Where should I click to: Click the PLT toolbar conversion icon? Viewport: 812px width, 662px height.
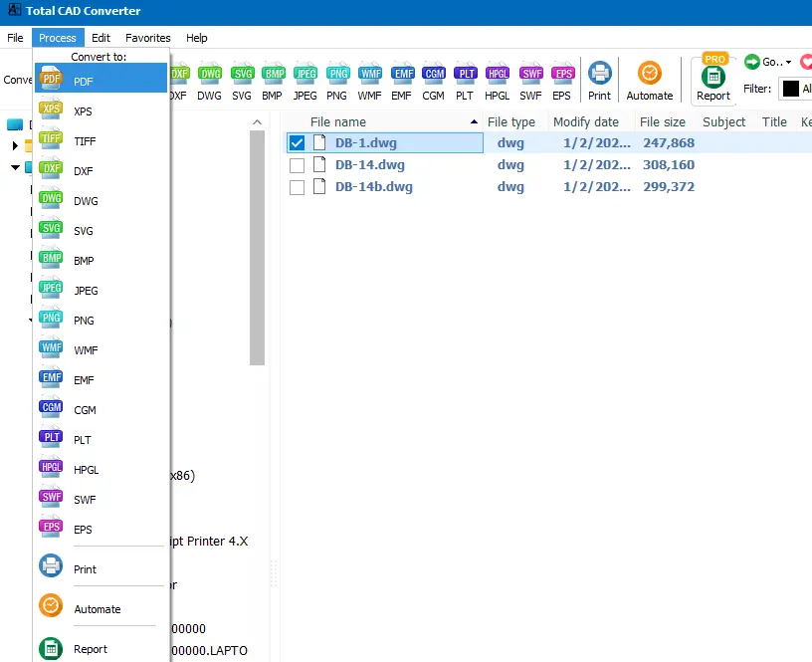tap(465, 81)
